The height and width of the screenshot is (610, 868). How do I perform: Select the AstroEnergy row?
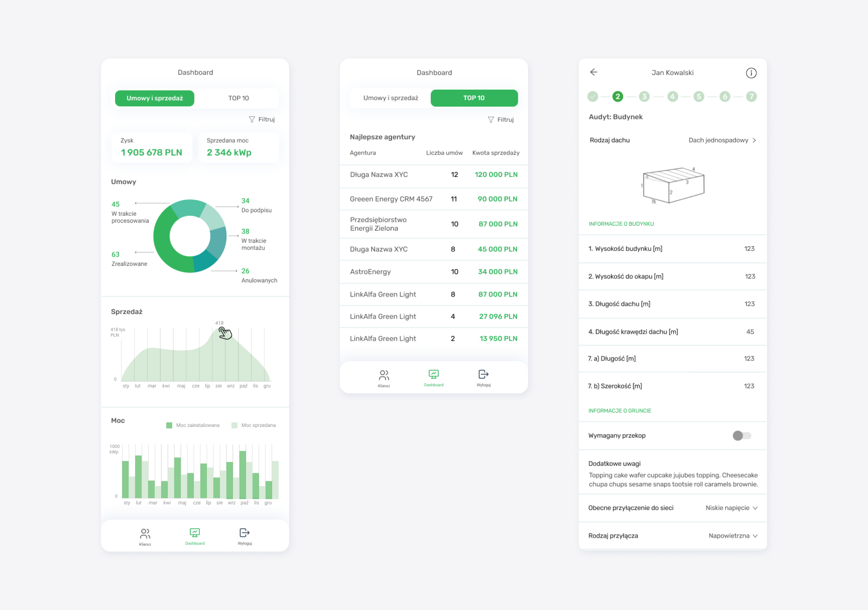pyautogui.click(x=434, y=272)
